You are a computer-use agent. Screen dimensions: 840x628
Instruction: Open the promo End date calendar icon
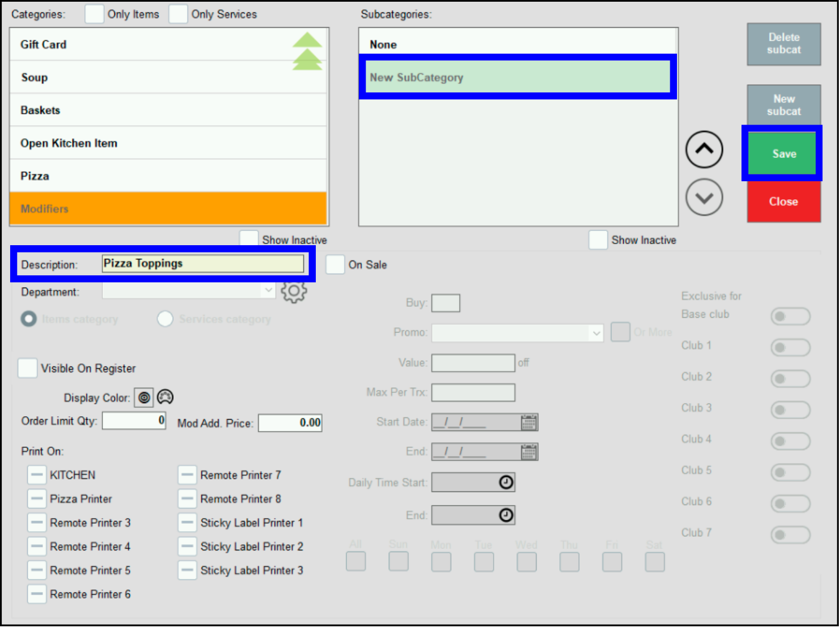click(529, 452)
